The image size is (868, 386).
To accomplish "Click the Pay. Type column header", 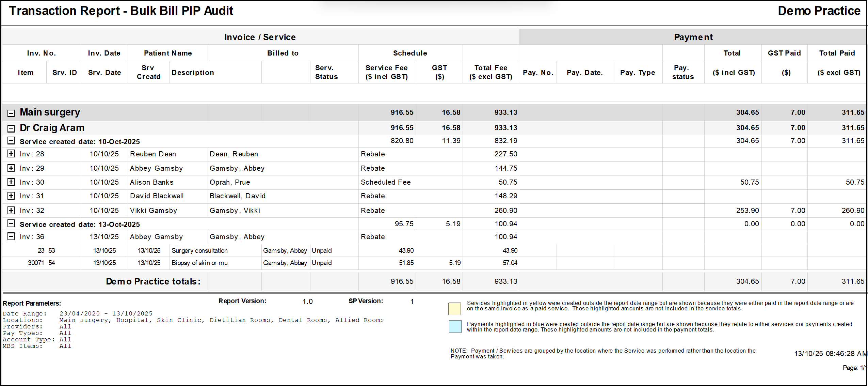I will click(637, 73).
